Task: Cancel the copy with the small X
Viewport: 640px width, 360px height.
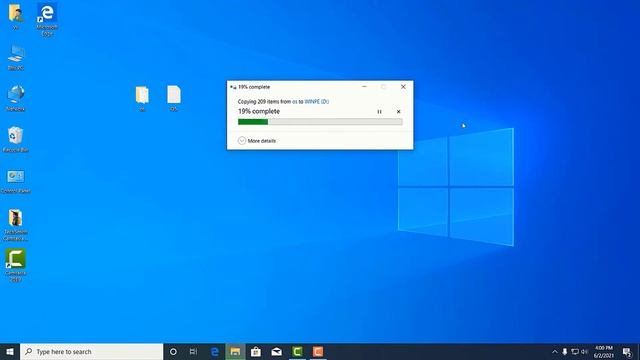Action: coord(398,111)
